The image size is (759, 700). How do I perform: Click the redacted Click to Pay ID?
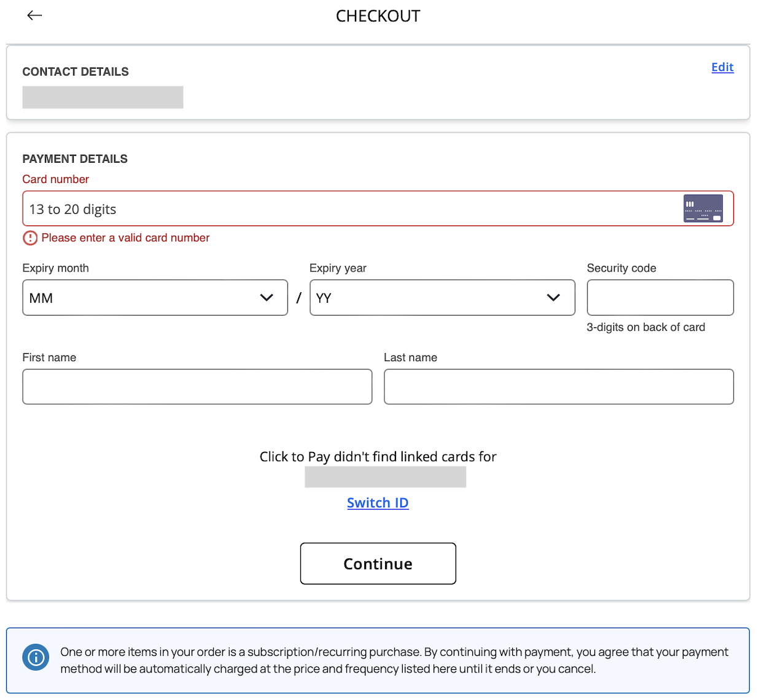coord(385,477)
